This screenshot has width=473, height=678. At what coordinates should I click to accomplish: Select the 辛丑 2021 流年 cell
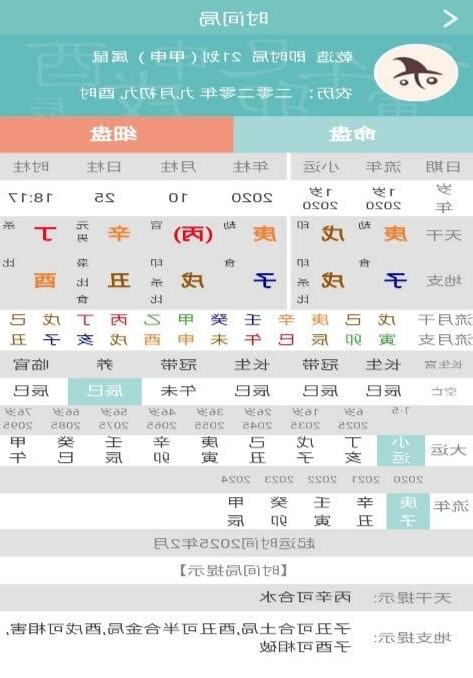[365, 511]
